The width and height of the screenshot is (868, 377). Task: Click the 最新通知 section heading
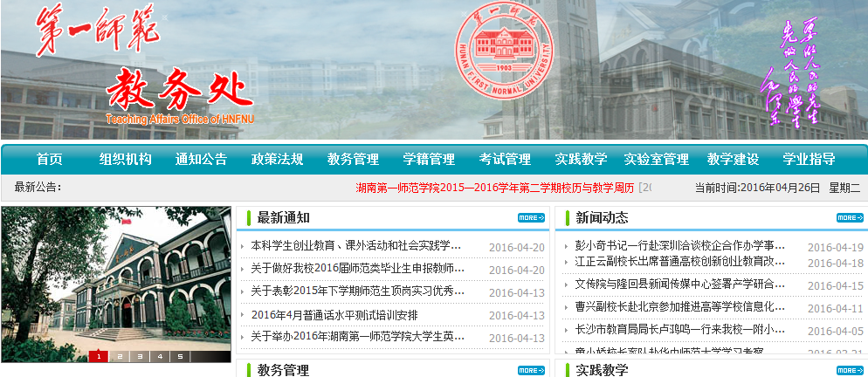coord(284,217)
